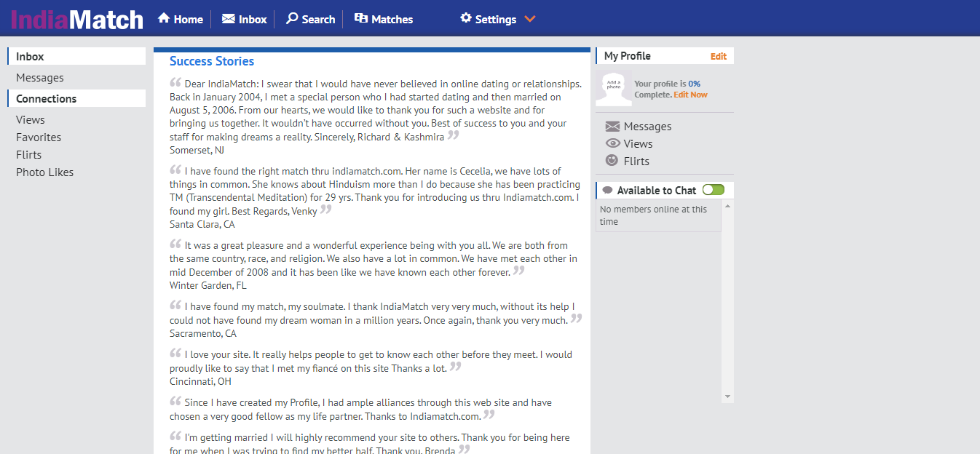The width and height of the screenshot is (980, 454).
Task: Open Messages in the left sidebar
Action: [40, 78]
